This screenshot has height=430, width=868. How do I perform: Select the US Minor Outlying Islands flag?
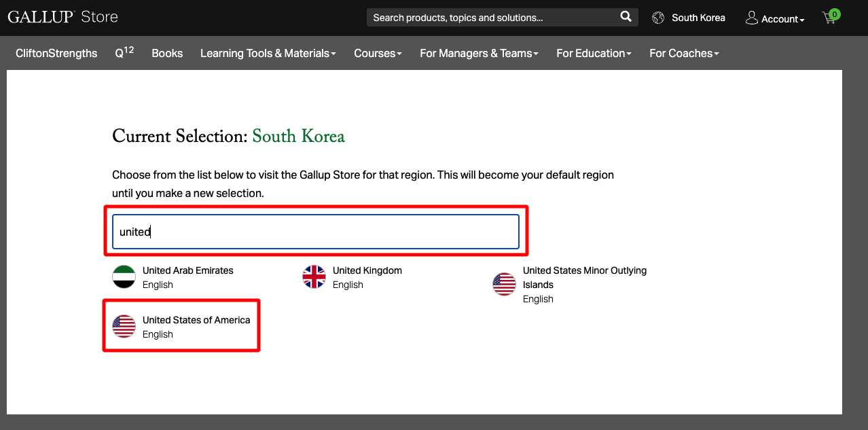(504, 284)
